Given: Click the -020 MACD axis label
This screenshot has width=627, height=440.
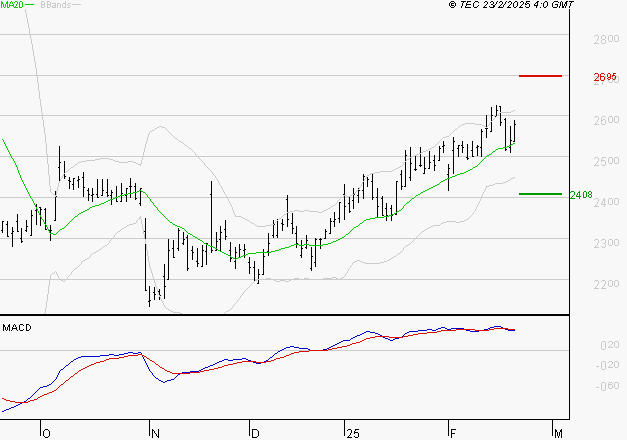Looking at the screenshot, I should coord(607,365).
